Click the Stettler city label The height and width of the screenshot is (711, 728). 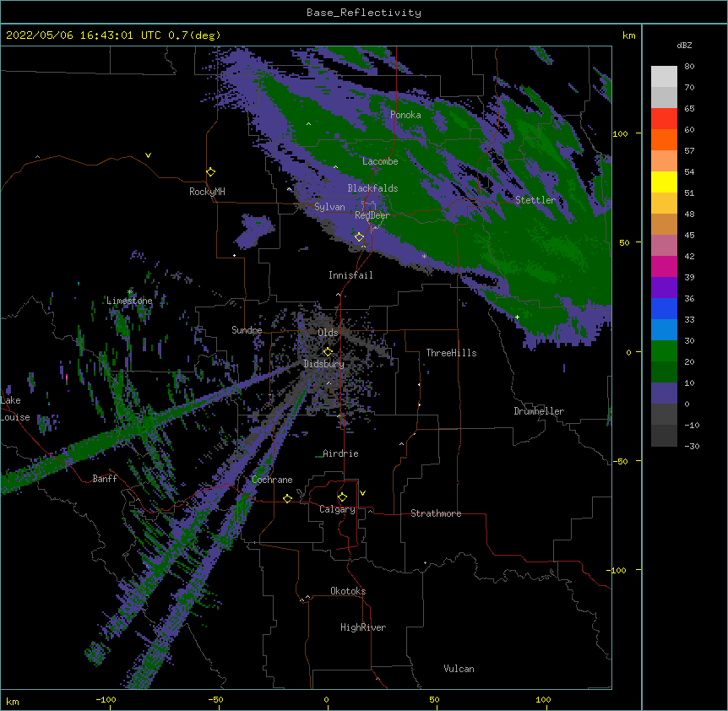coord(535,200)
